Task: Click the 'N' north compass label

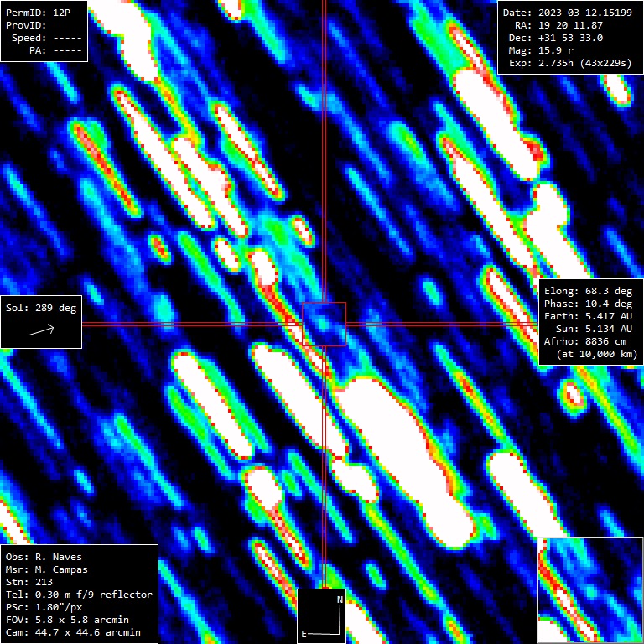Action: (x=340, y=600)
